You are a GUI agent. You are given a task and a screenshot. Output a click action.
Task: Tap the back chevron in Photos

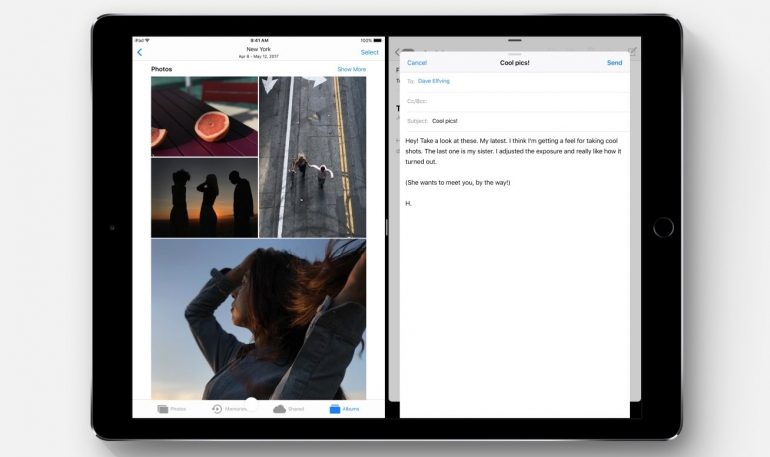click(139, 52)
